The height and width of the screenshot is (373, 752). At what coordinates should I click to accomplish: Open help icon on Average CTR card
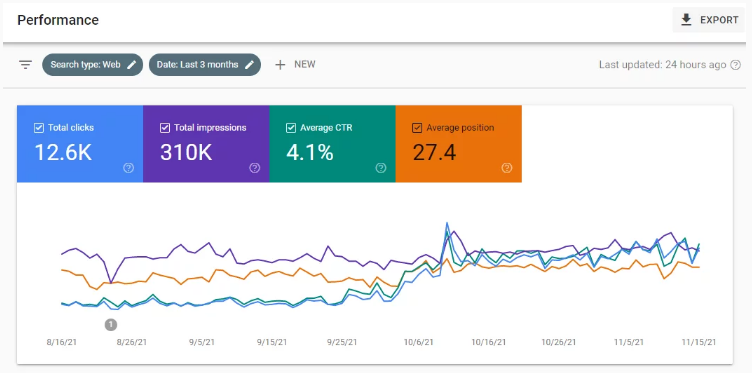(x=381, y=168)
